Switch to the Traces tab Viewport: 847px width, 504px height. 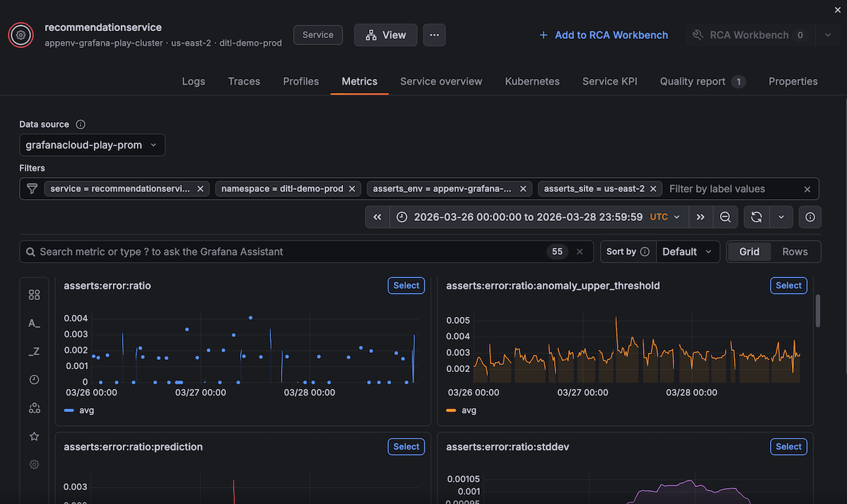[244, 81]
